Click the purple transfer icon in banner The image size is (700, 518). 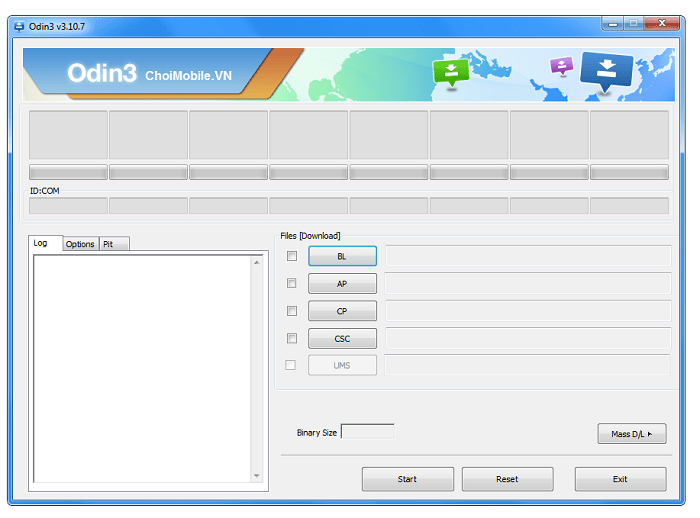click(x=562, y=66)
